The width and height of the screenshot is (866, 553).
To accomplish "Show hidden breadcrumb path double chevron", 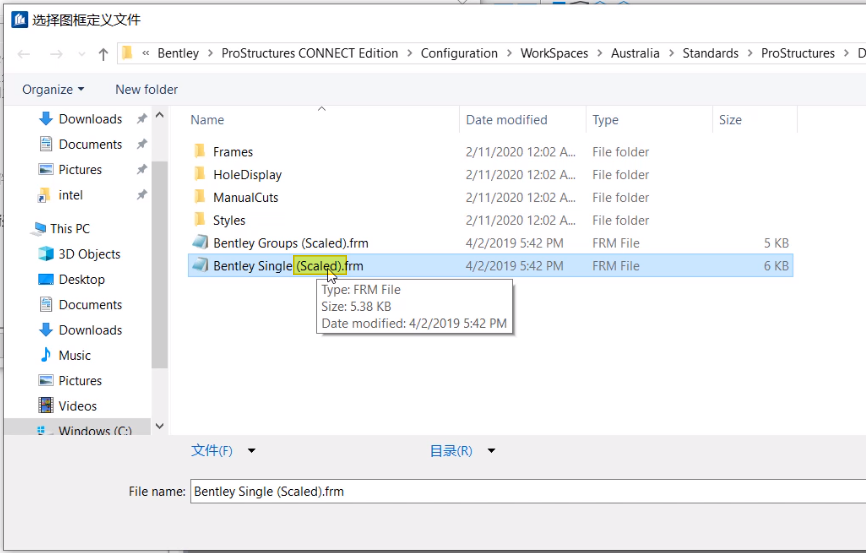I will [146, 54].
